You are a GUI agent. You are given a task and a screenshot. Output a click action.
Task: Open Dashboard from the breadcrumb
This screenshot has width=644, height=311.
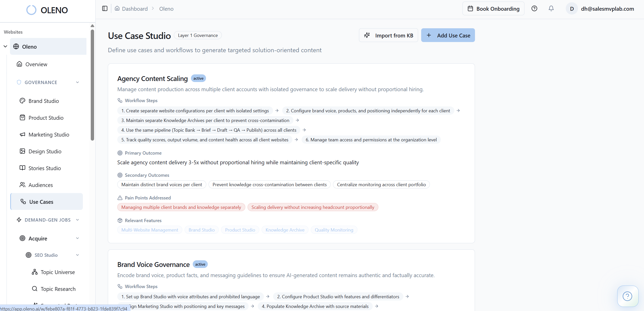tap(135, 8)
